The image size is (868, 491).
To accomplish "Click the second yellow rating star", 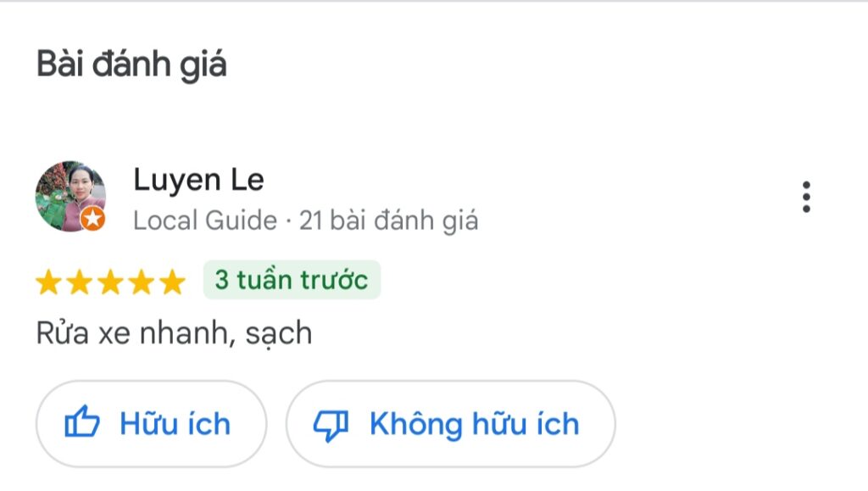I will pos(79,282).
